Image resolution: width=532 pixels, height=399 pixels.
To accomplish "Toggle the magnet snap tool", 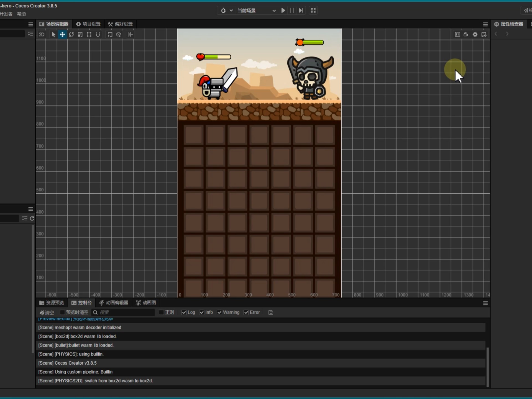I will 98,34.
